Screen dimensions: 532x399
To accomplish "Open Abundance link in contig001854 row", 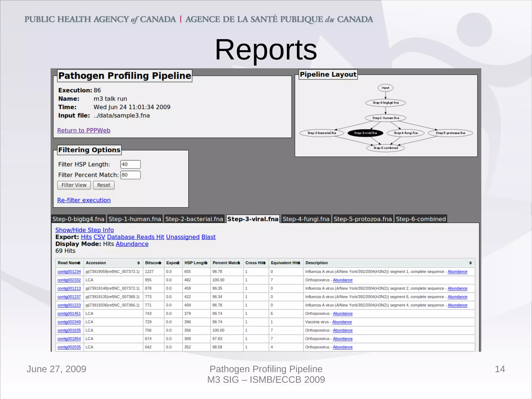I will [x=343, y=339].
